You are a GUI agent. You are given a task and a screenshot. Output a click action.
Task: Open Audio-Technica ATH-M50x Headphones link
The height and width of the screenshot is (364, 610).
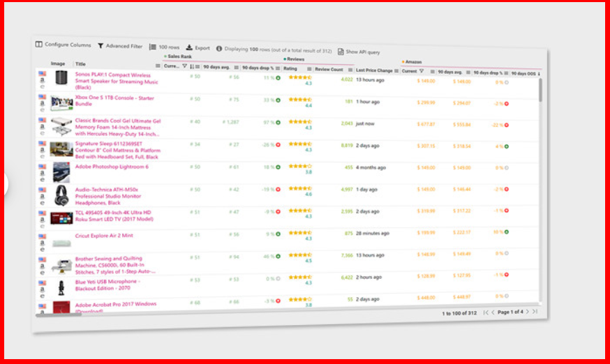click(x=107, y=196)
